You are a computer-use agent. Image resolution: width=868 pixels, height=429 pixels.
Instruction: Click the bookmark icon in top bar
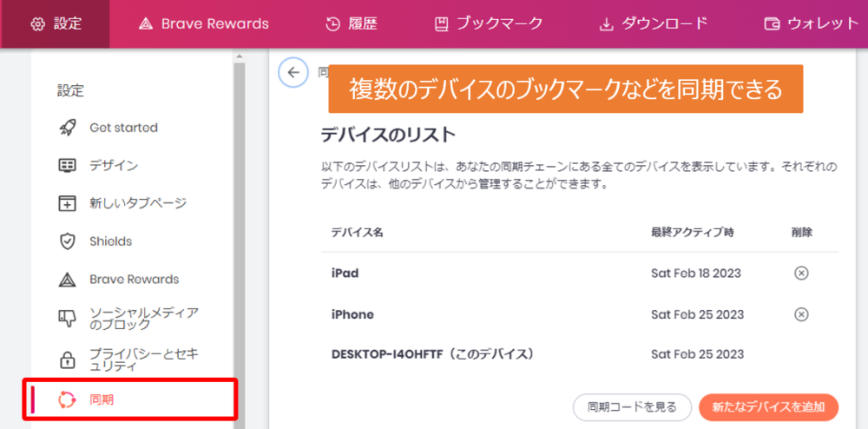(441, 24)
